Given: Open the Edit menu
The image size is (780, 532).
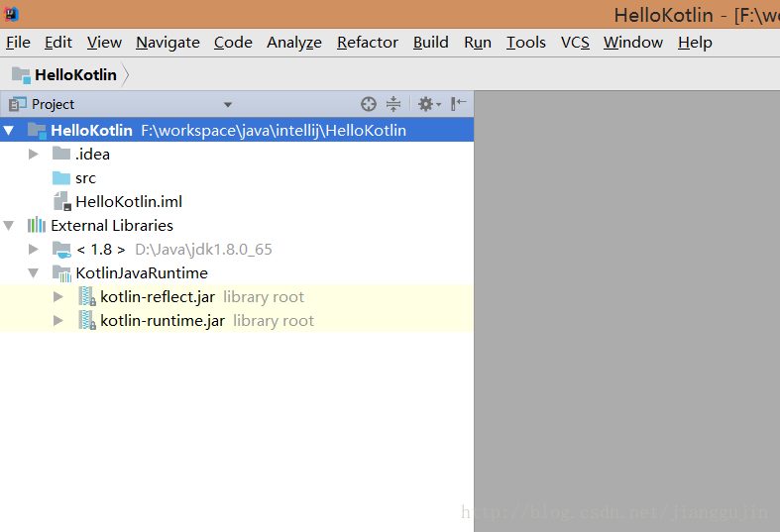Looking at the screenshot, I should pos(58,43).
